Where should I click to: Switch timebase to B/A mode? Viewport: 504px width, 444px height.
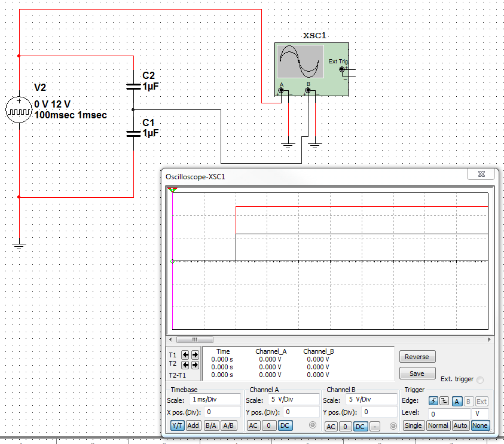pyautogui.click(x=211, y=425)
